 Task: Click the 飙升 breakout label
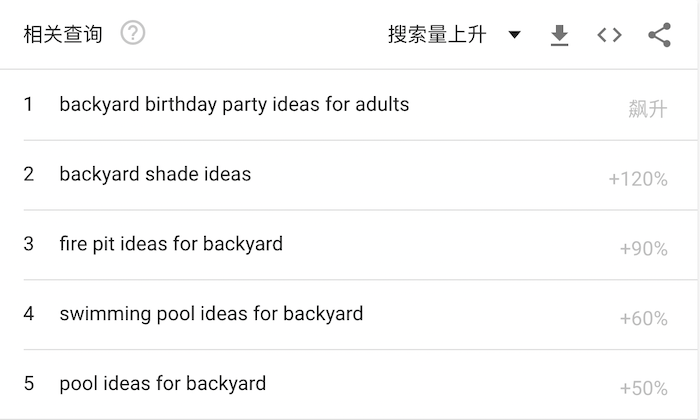click(x=648, y=109)
